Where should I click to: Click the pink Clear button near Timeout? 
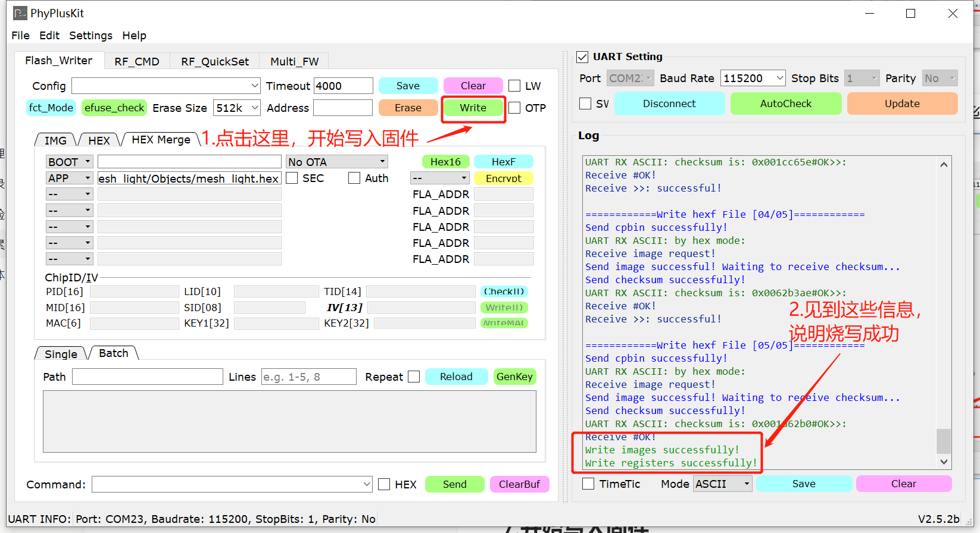(x=473, y=86)
